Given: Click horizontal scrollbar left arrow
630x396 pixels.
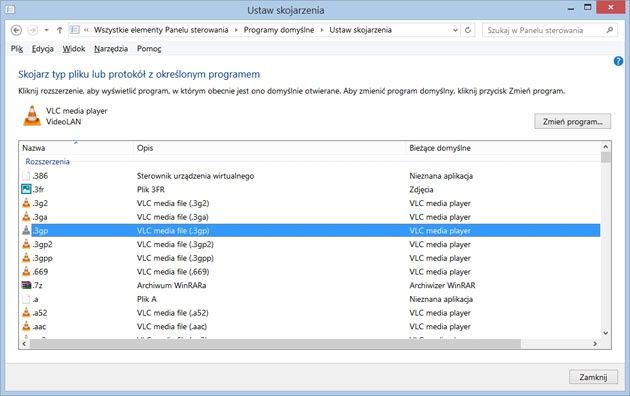Looking at the screenshot, I should (24, 344).
